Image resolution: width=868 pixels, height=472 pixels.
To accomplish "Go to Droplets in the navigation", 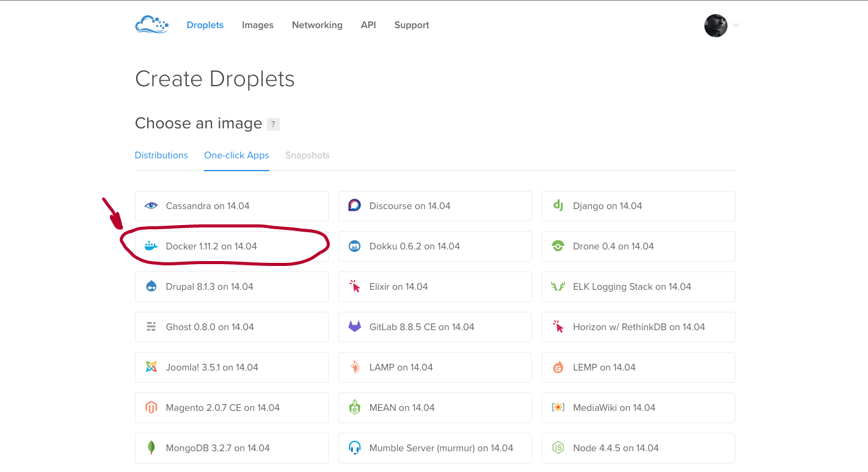I will (205, 25).
